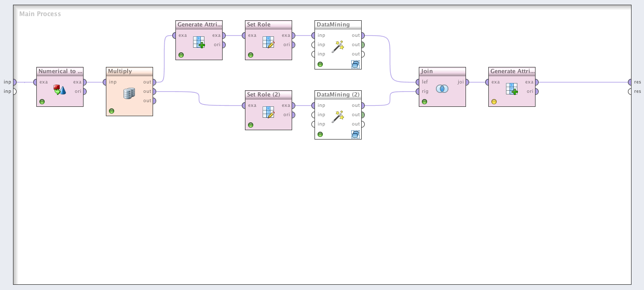Click the Set Role operator icon
Viewport: 644px width, 290px height.
point(268,43)
